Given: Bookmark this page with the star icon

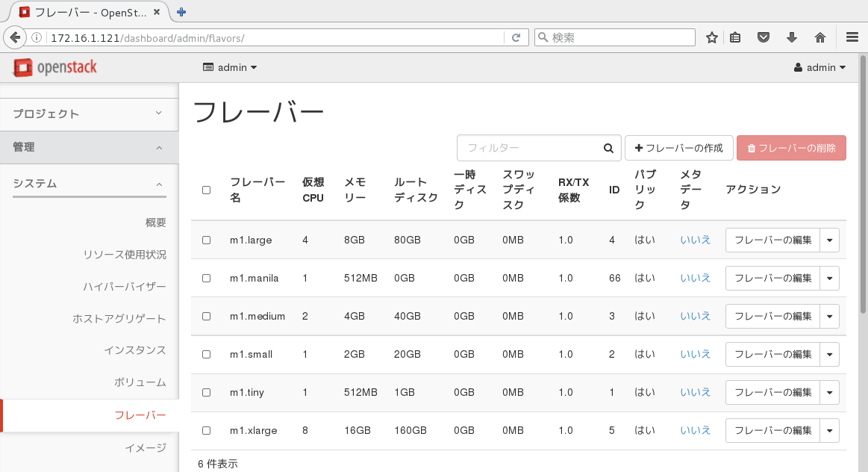Looking at the screenshot, I should 711,37.
